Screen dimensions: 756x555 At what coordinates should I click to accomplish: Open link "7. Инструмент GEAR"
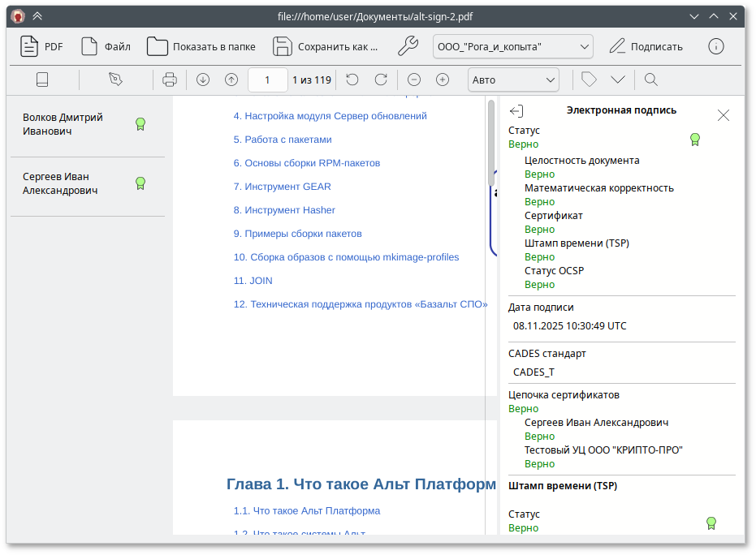pos(282,187)
